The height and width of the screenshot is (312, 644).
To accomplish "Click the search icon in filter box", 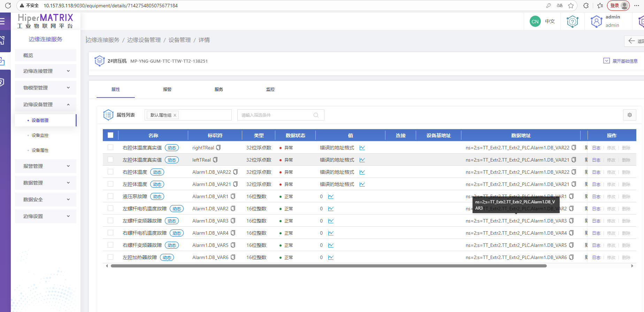I will (316, 115).
